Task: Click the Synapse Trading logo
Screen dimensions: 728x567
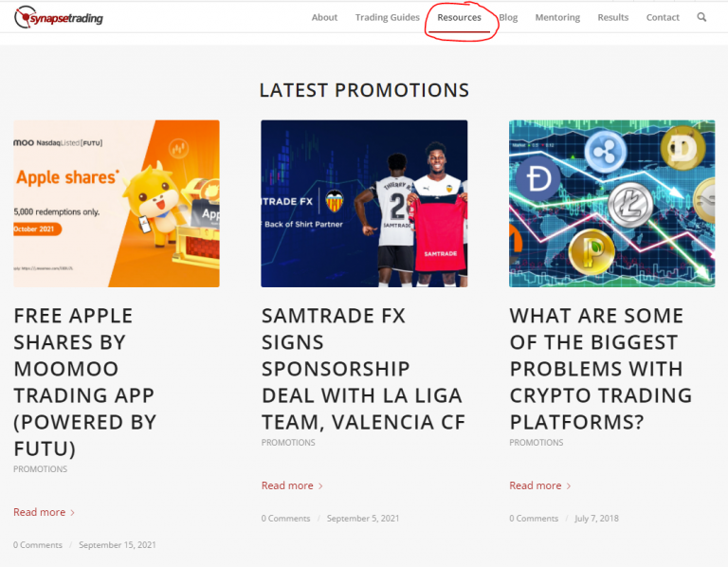Action: pos(59,17)
